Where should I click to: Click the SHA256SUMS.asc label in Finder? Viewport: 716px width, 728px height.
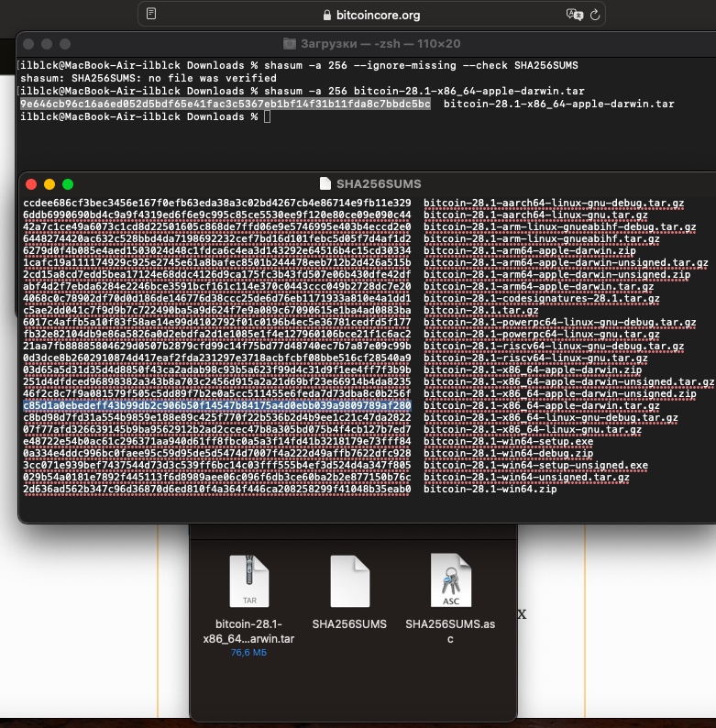[x=450, y=632]
